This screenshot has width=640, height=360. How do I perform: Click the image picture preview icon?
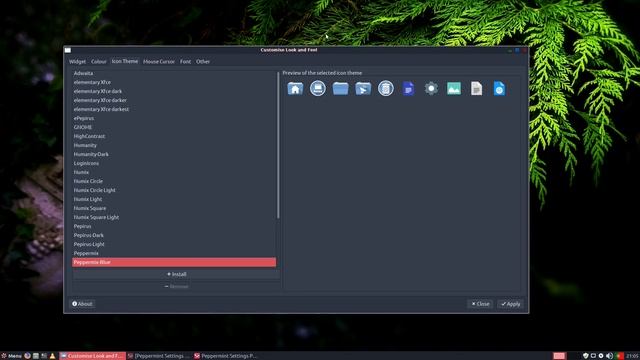453,88
